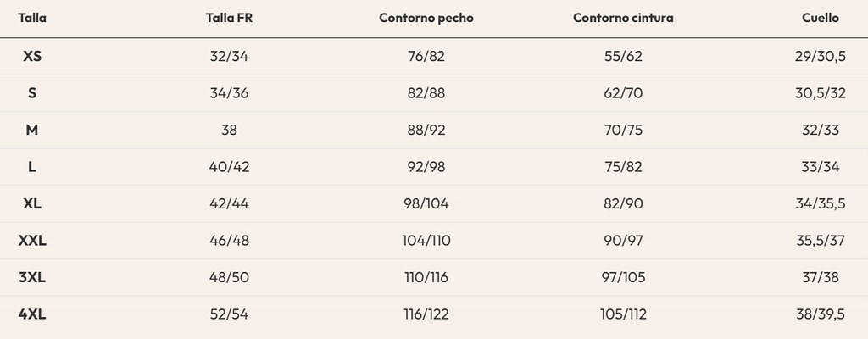868x339 pixels.
Task: Click neck value 38/39,5 cell
Action: (x=821, y=314)
